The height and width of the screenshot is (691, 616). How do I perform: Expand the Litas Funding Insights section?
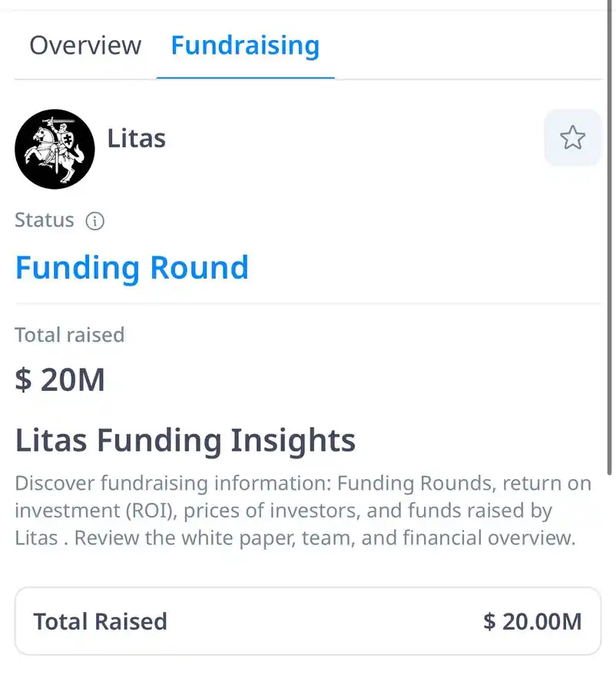click(x=184, y=440)
